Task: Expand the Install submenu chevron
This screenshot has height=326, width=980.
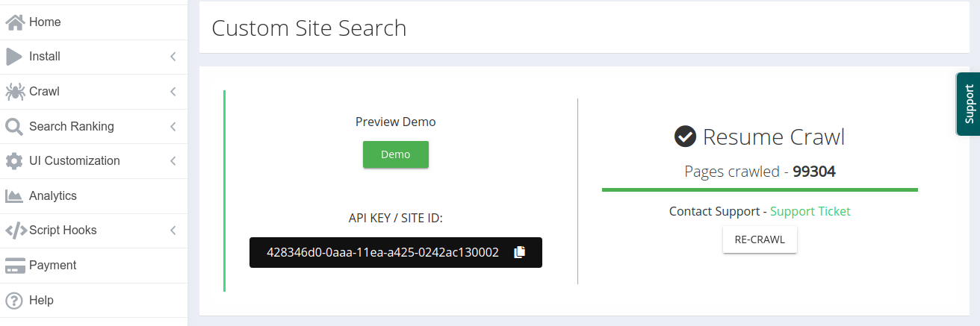Action: 173,57
